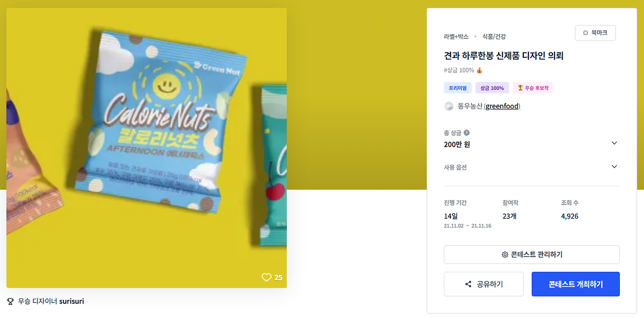Viewport: 644px width, 317px height.
Task: Click the share icon in 공유하기 button
Action: (x=468, y=284)
